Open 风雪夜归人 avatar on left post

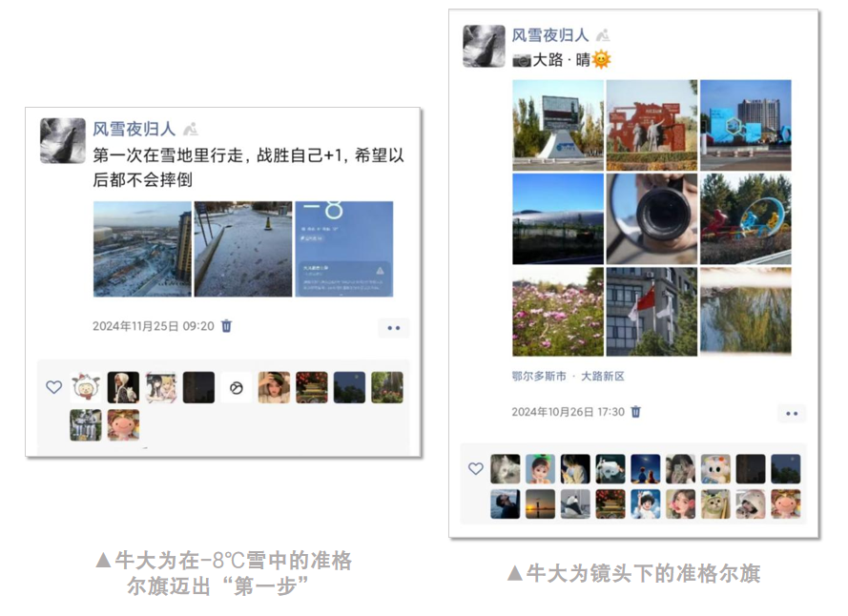point(63,140)
